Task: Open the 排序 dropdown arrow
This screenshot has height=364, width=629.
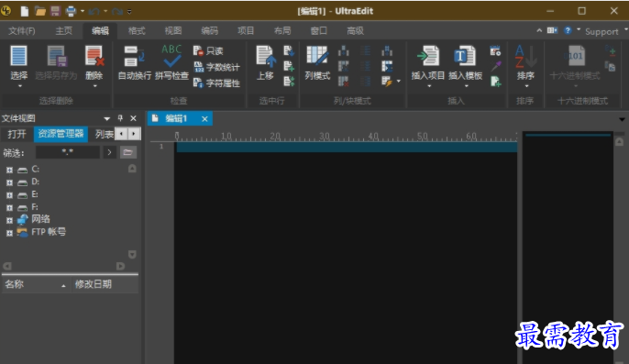Action: [x=526, y=86]
